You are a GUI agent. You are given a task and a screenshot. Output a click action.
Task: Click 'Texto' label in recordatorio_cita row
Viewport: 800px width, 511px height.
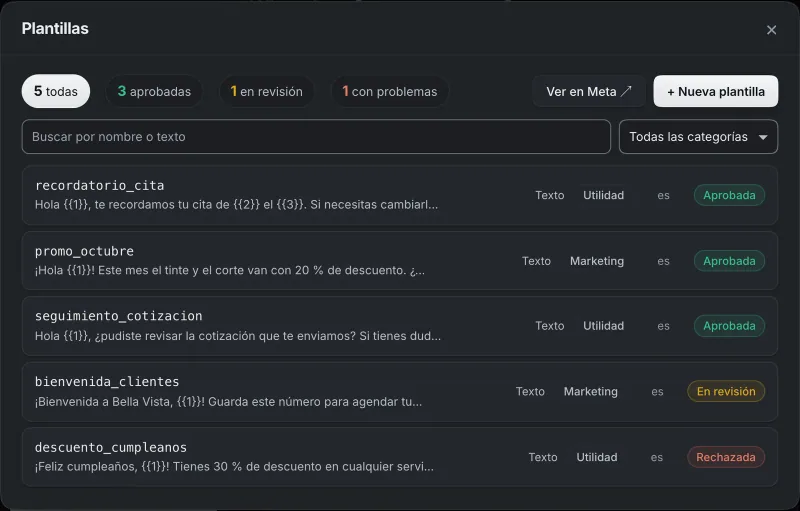click(x=549, y=195)
